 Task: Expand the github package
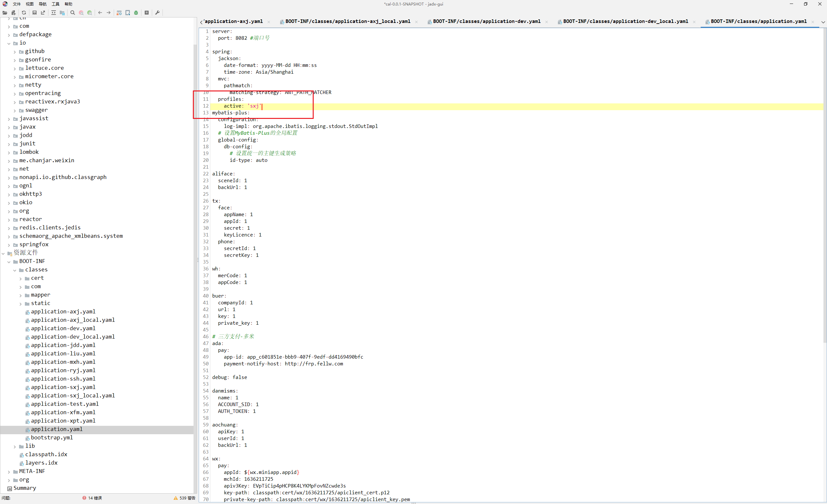point(15,52)
